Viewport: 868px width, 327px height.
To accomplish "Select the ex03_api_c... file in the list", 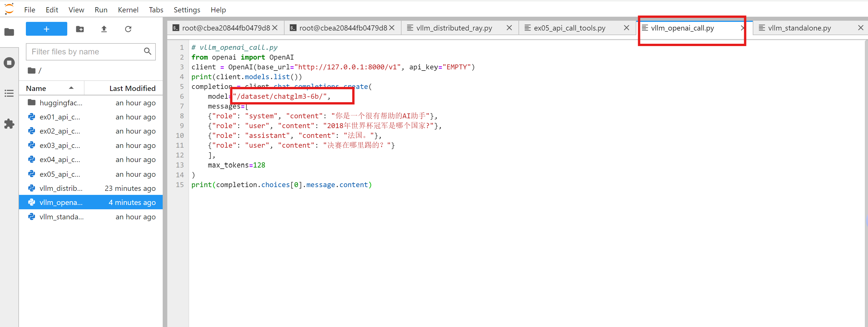I will tap(60, 145).
